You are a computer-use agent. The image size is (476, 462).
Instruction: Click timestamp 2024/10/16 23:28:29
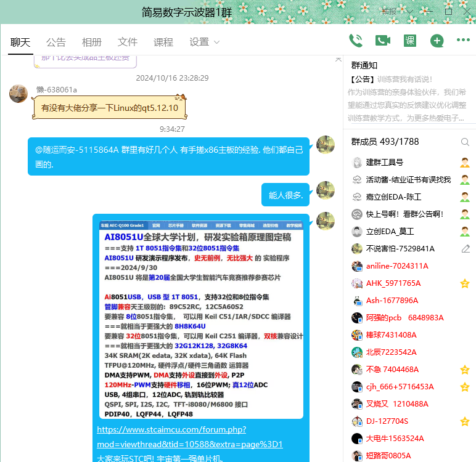point(172,78)
